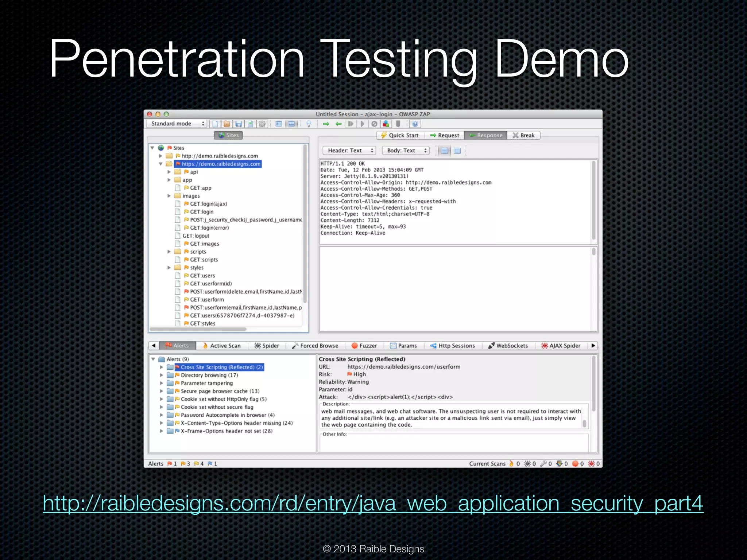The image size is (747, 560).
Task: Click the down-arrow icon in Current Scans
Action: [559, 463]
